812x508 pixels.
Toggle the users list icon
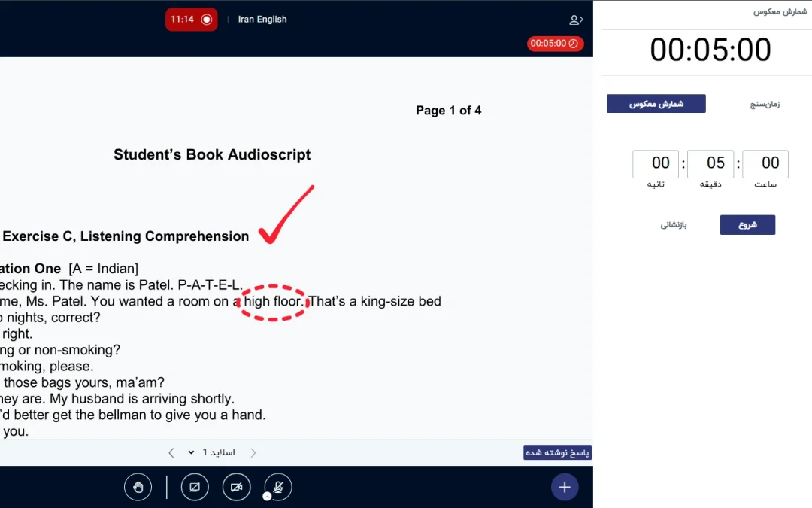point(575,20)
